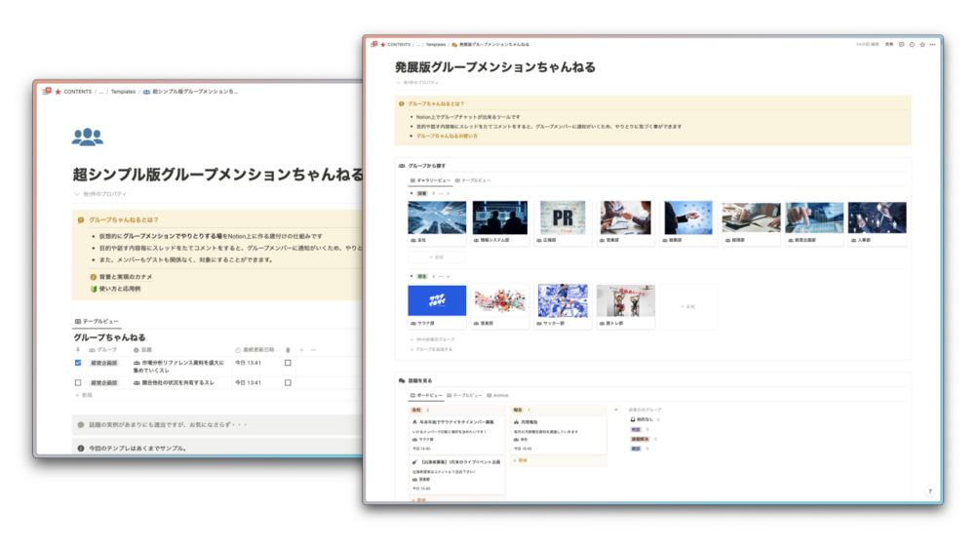Click the plus beside the second gallery group tag

pyautogui.click(x=449, y=276)
